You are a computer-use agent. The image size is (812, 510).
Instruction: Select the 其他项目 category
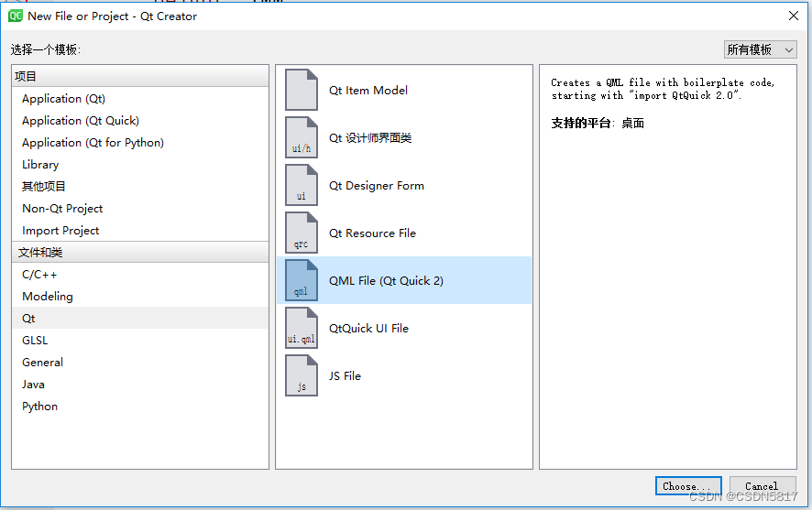(x=140, y=186)
